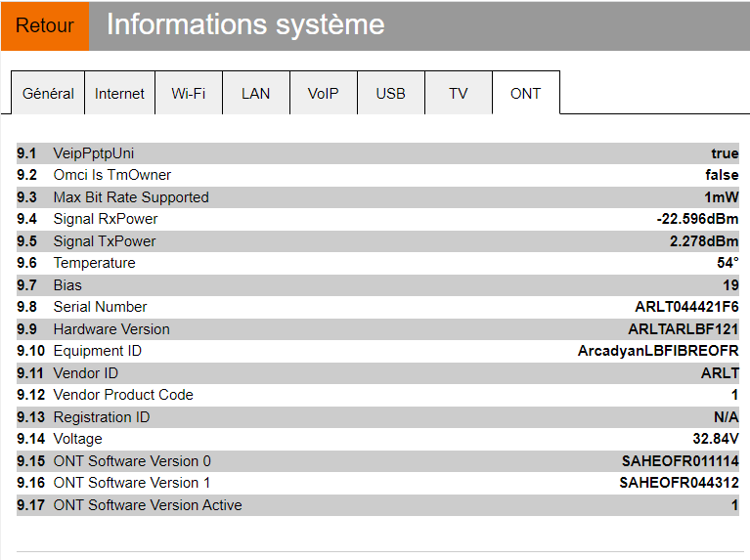Select software version SAHEOFR044312
The image size is (750, 560).
point(679,483)
